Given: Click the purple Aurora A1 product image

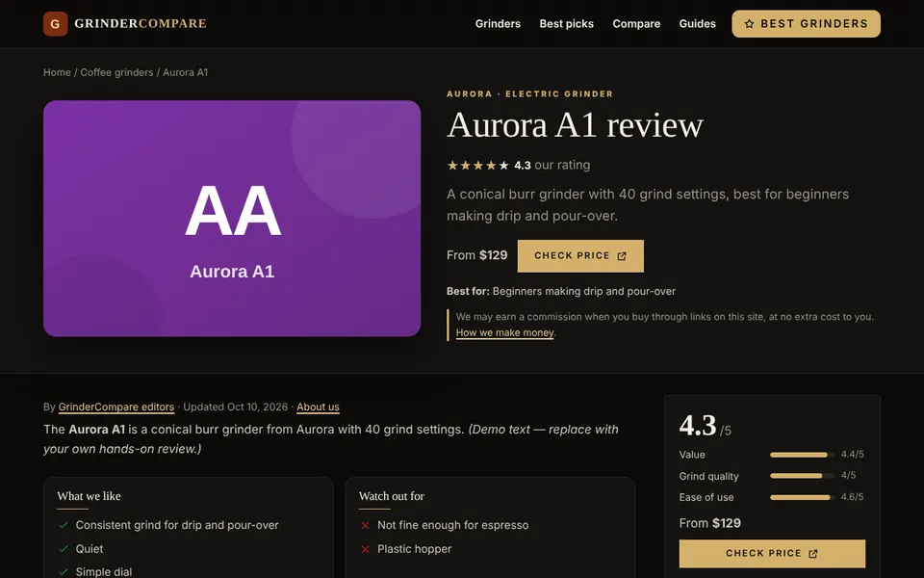Looking at the screenshot, I should pyautogui.click(x=232, y=219).
